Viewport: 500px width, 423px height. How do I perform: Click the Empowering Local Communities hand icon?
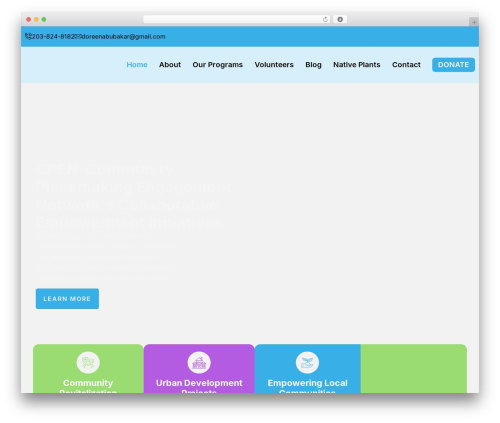pyautogui.click(x=307, y=362)
